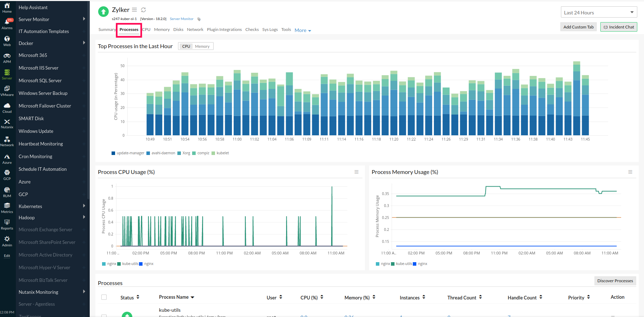
Task: Open the Alarms panel from the sidebar
Action: point(7,22)
